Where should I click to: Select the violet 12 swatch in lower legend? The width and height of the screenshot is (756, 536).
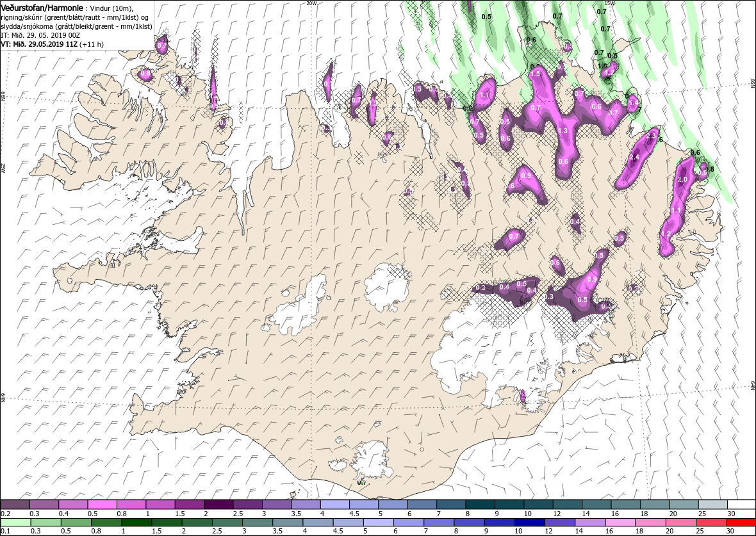pyautogui.click(x=559, y=523)
